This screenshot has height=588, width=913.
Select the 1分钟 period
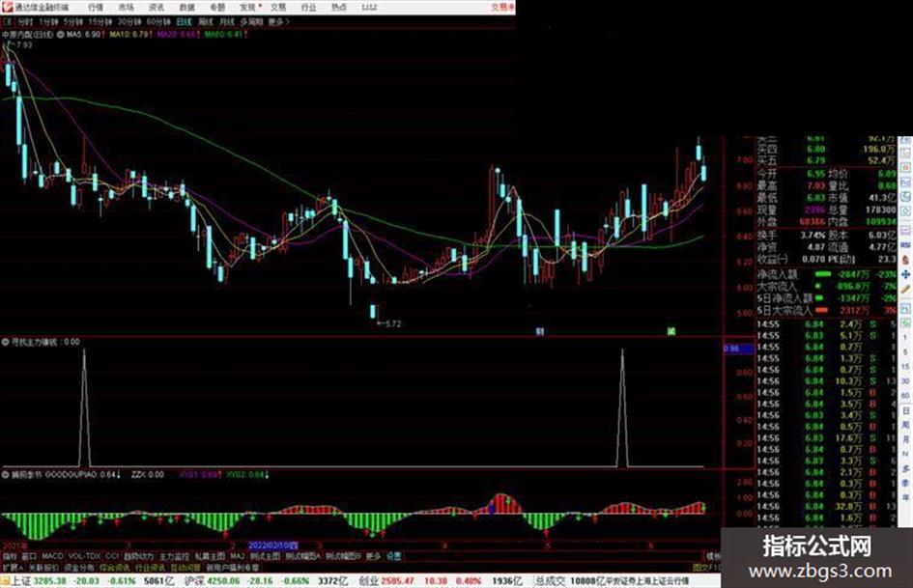(48, 21)
